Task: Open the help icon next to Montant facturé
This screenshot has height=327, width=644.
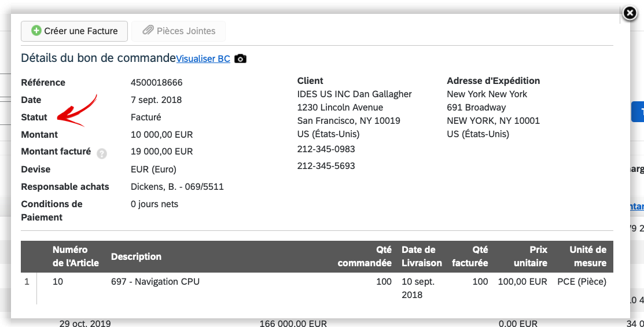Action: [x=101, y=153]
